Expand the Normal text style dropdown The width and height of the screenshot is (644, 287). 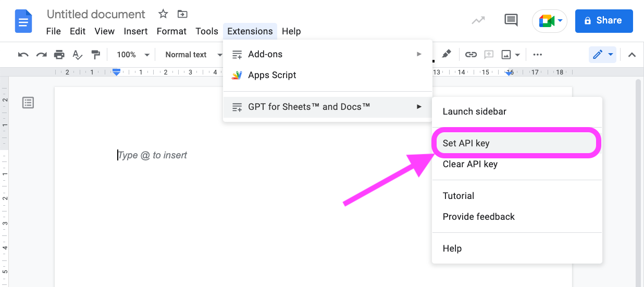pyautogui.click(x=190, y=55)
